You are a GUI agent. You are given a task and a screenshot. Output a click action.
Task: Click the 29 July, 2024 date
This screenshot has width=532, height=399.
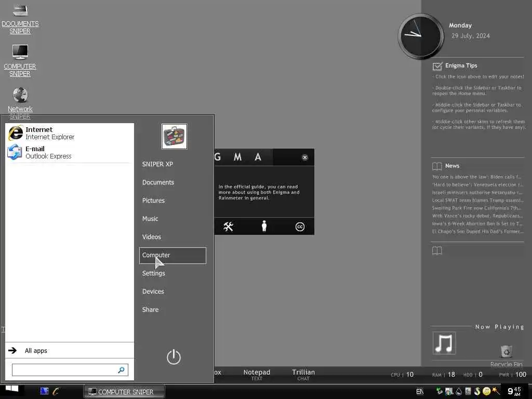(x=471, y=36)
